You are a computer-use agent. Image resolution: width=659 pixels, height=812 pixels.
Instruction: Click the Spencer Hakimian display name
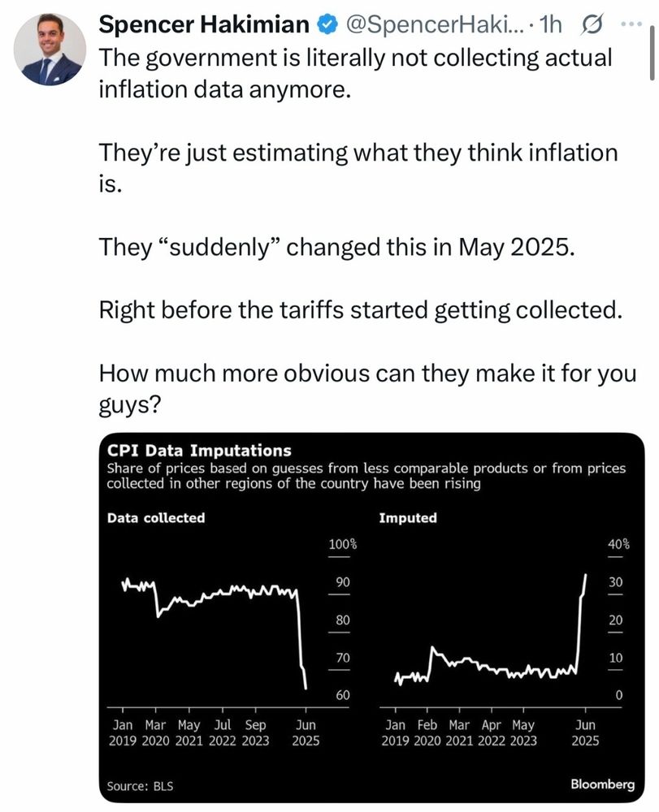point(204,24)
